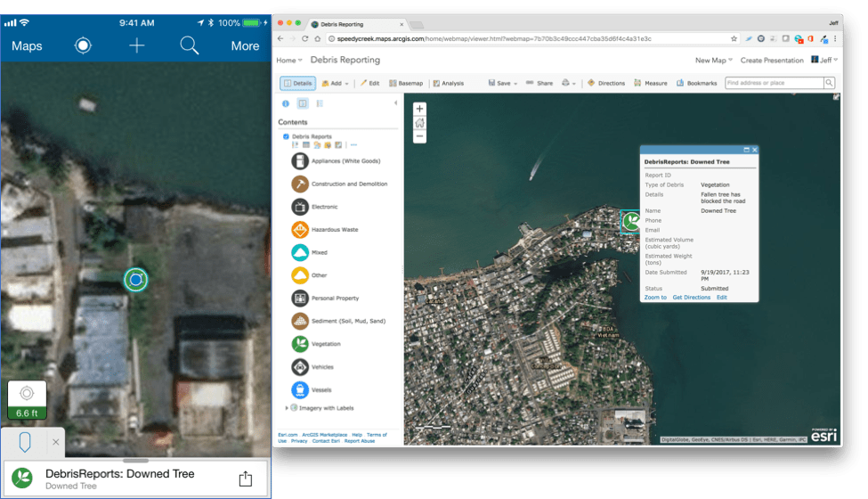Tap the GPS location target icon in mobile header

[83, 45]
